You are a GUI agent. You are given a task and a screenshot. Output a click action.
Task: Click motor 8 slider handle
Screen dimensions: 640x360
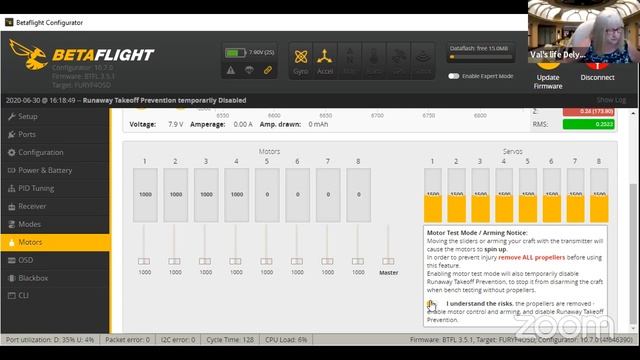pos(358,261)
